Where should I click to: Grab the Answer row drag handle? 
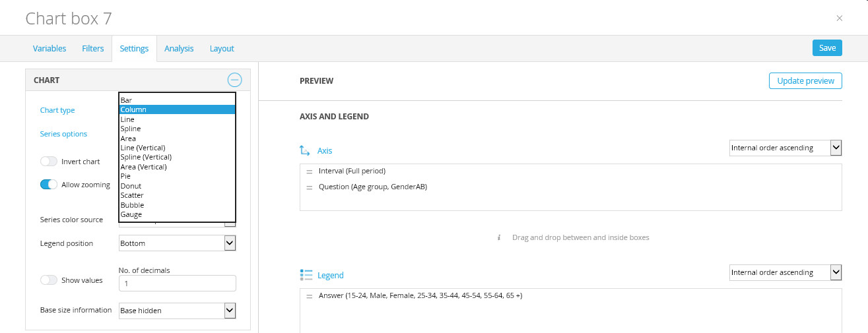310,296
